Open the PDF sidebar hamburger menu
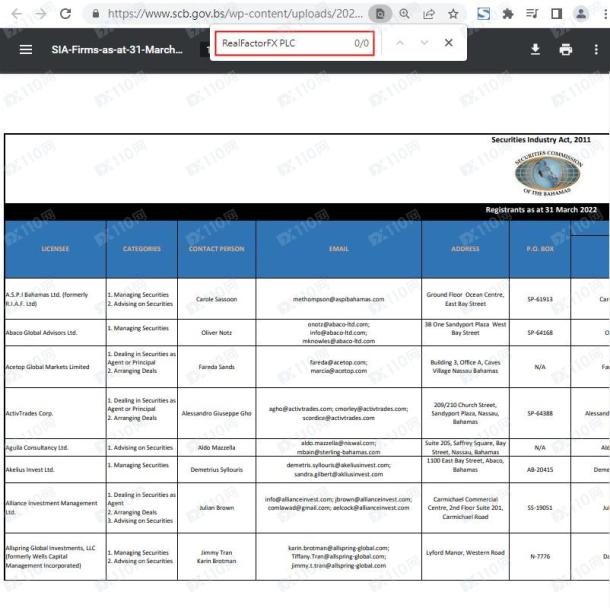This screenshot has height=608, width=610. click(26, 49)
